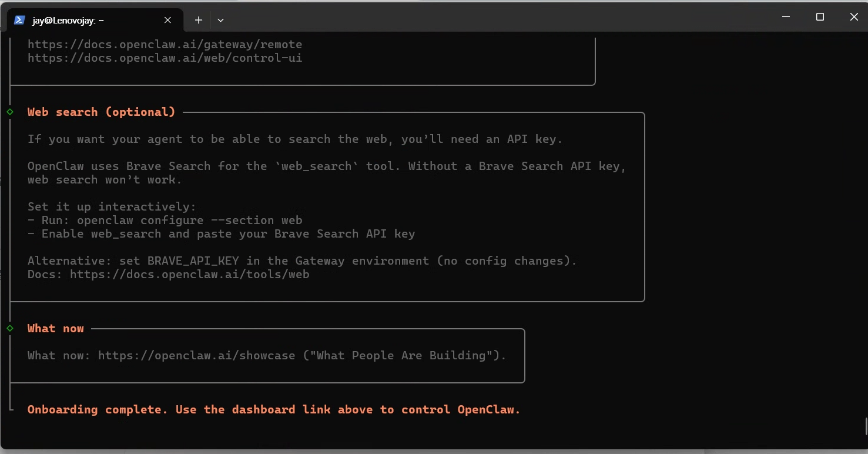Close the jay@Lenovojay tab
Image resolution: width=868 pixels, height=454 pixels.
(x=167, y=20)
